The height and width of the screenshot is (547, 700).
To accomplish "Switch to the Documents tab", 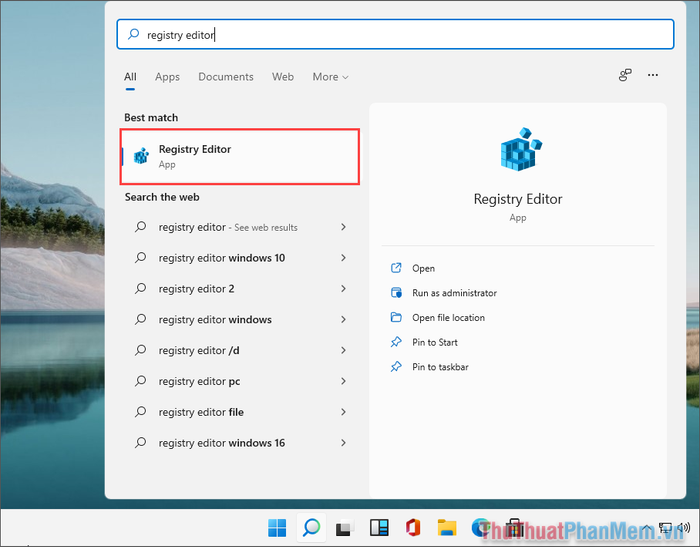I will [x=226, y=77].
